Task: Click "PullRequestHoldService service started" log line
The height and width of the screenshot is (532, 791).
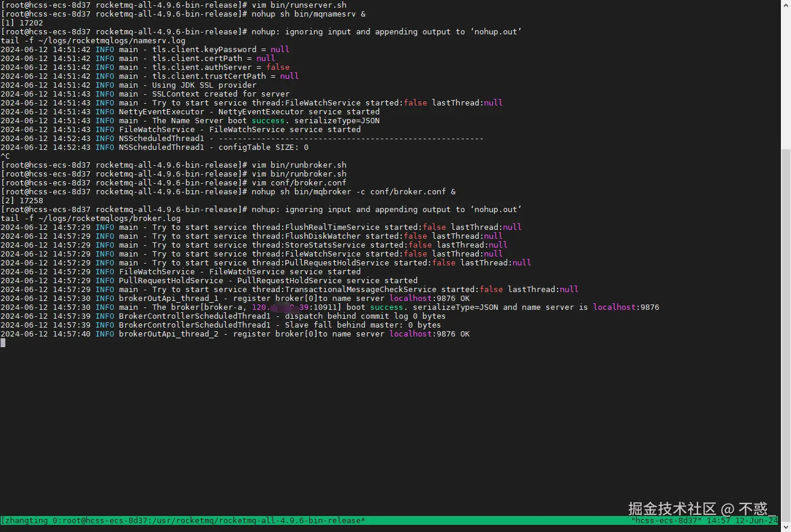Action: [x=209, y=280]
